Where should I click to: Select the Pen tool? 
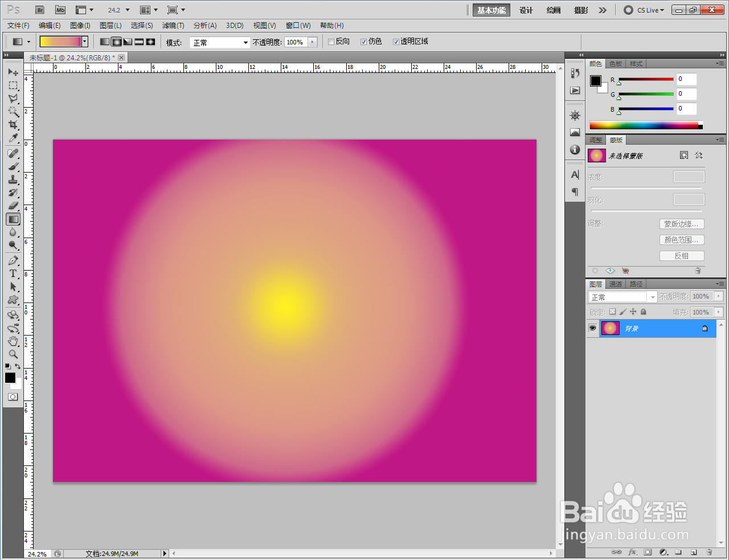pyautogui.click(x=13, y=260)
